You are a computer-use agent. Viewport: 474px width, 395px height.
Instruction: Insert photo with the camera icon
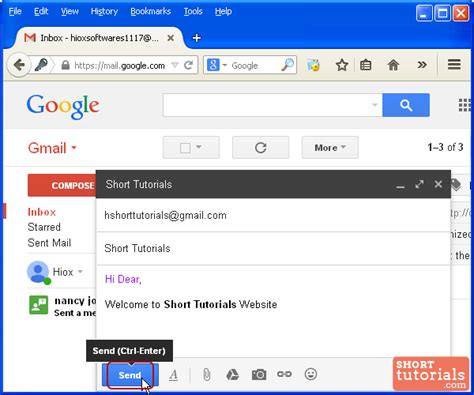(259, 375)
